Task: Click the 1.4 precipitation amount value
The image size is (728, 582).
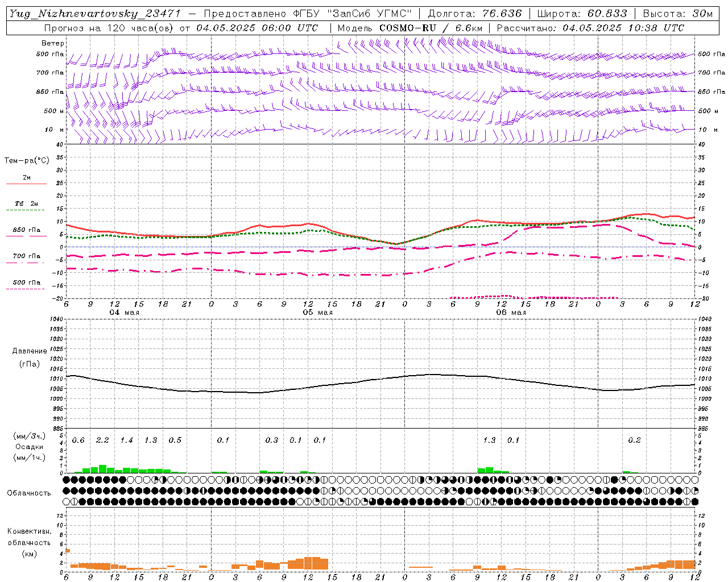Action: (126, 440)
